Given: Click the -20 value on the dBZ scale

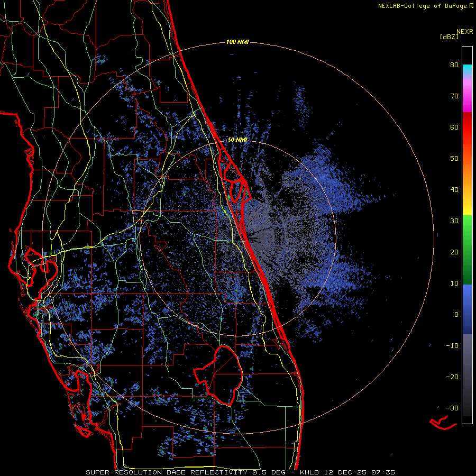Looking at the screenshot, I should coord(452,377).
